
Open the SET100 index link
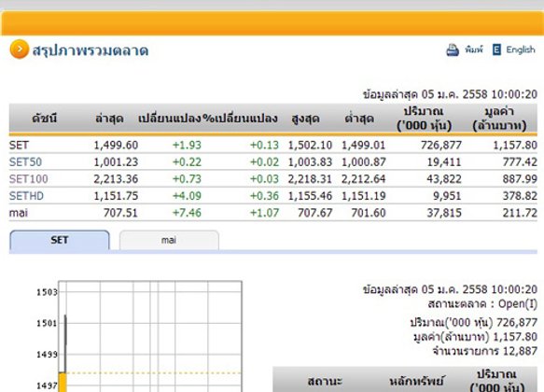tap(28, 179)
